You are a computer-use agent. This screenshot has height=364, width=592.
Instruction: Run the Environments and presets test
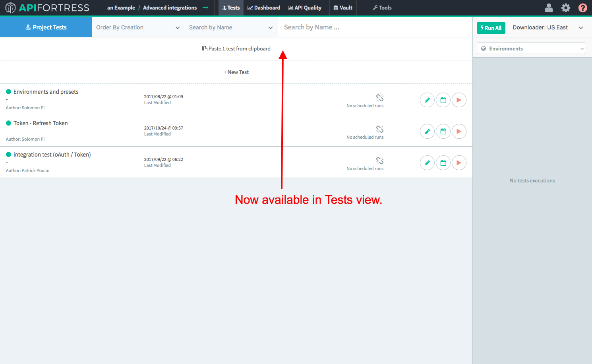point(459,100)
